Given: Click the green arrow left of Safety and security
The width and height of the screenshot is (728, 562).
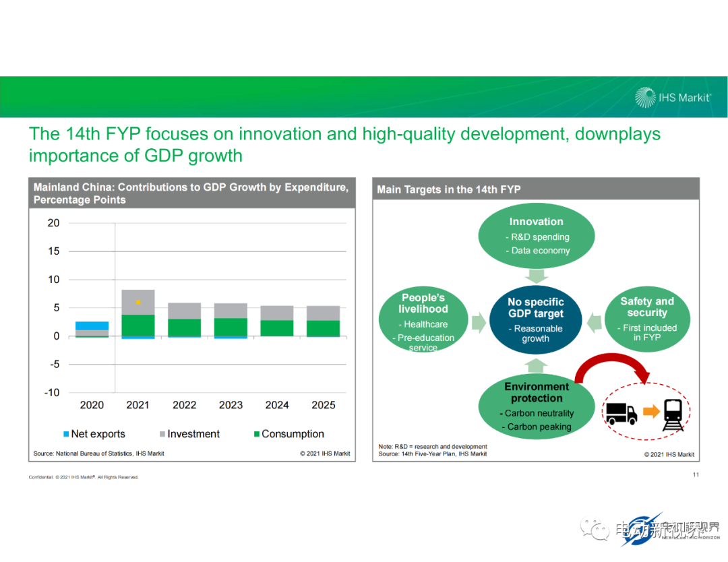Looking at the screenshot, I should point(595,323).
